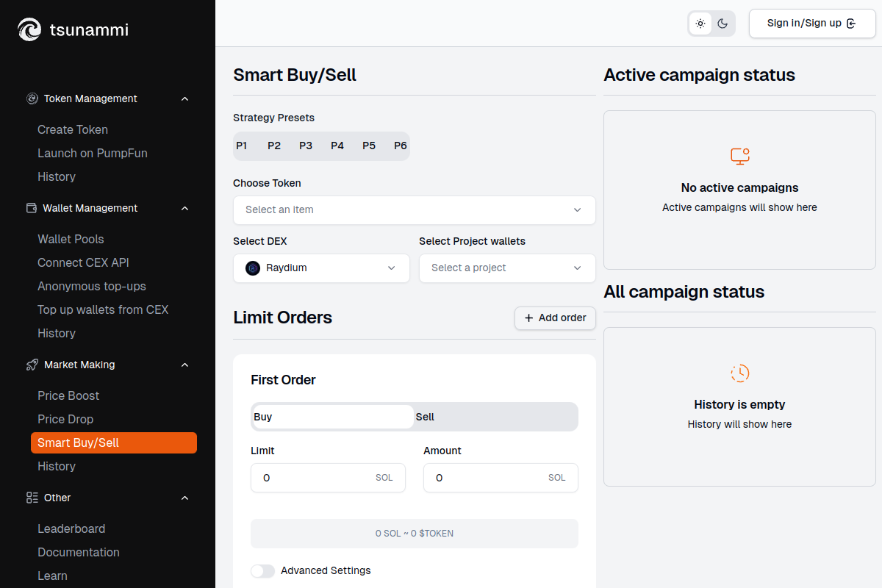
Task: Go to Price Boost
Action: point(68,395)
